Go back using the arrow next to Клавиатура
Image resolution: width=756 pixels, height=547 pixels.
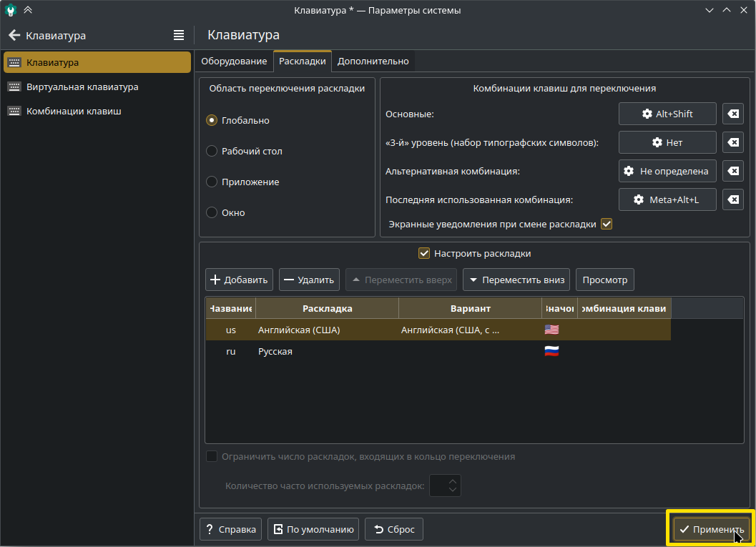pyautogui.click(x=14, y=35)
